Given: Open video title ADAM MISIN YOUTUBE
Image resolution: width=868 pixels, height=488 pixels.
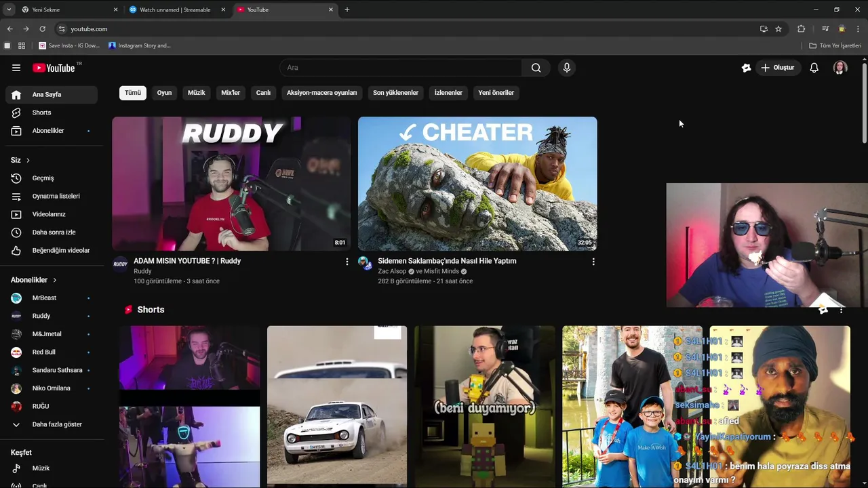Looking at the screenshot, I should 187,261.
